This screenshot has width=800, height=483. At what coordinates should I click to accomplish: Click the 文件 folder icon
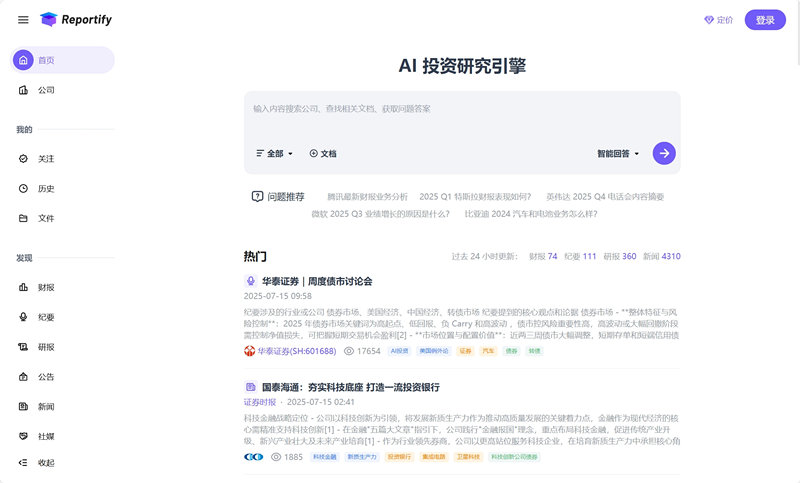coord(23,218)
